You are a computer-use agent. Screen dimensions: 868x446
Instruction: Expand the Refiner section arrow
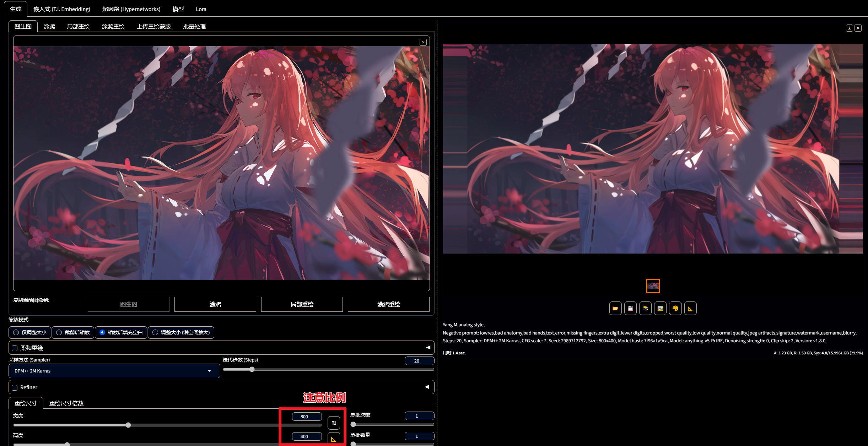point(427,387)
